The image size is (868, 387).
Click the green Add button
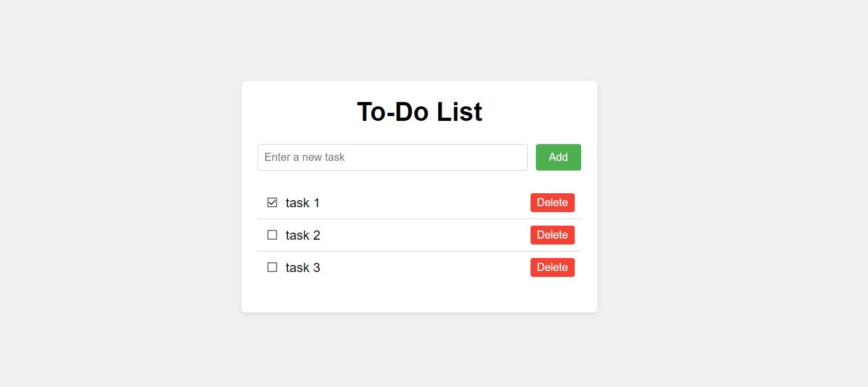click(558, 157)
